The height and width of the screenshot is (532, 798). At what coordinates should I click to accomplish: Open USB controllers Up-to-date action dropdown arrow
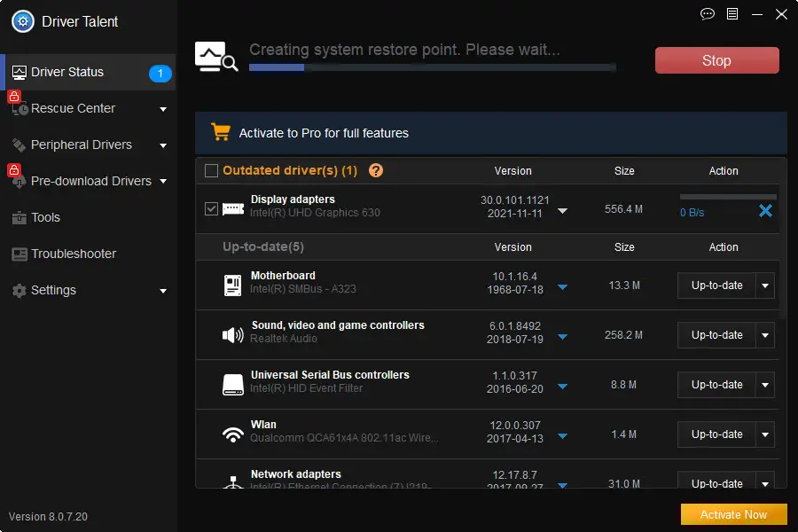click(x=765, y=385)
